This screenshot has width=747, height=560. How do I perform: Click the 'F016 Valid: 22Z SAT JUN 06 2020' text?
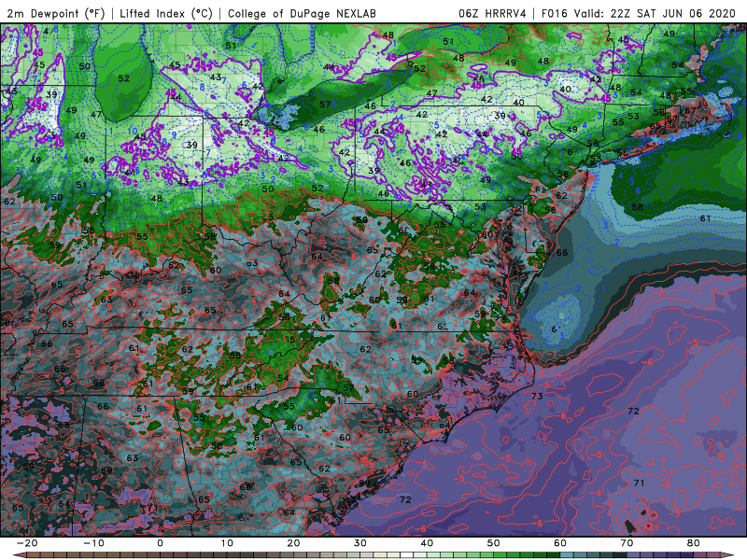pos(639,14)
